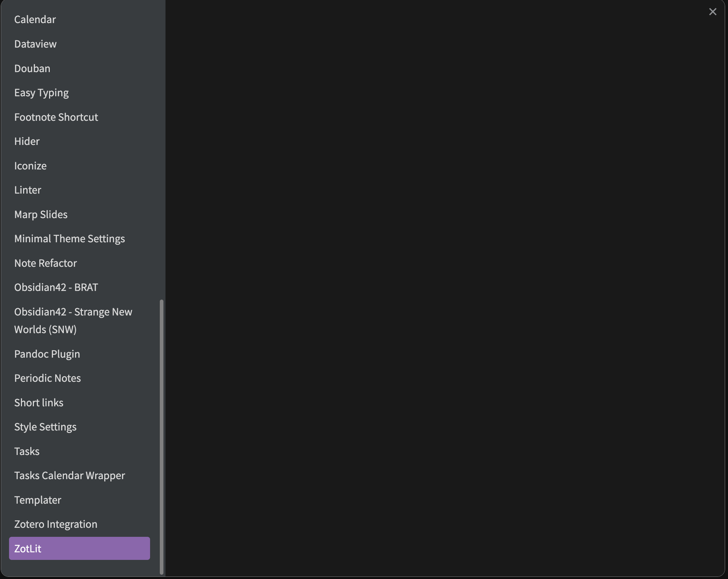Open the Pandoc Plugin settings
Image resolution: width=728 pixels, height=579 pixels.
coord(47,354)
